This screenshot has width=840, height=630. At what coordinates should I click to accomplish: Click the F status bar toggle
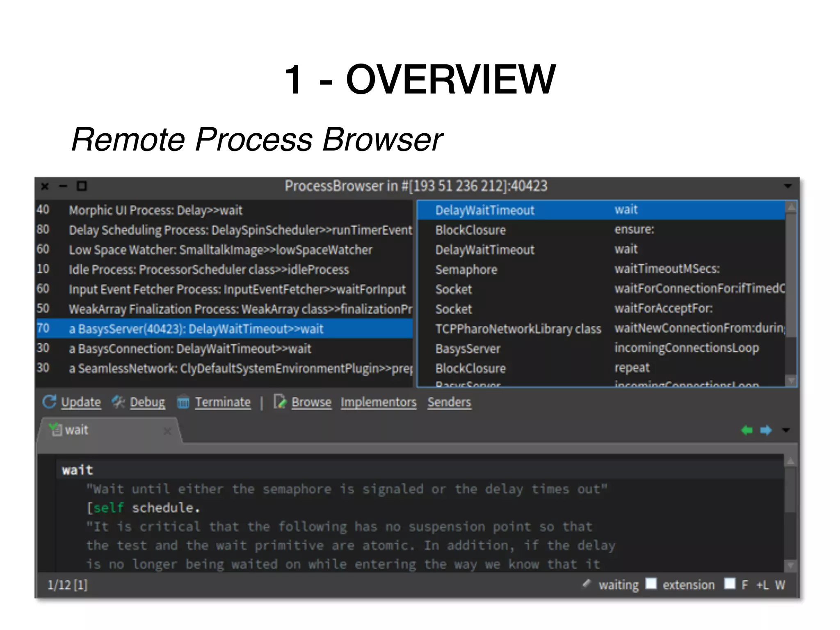(x=745, y=584)
